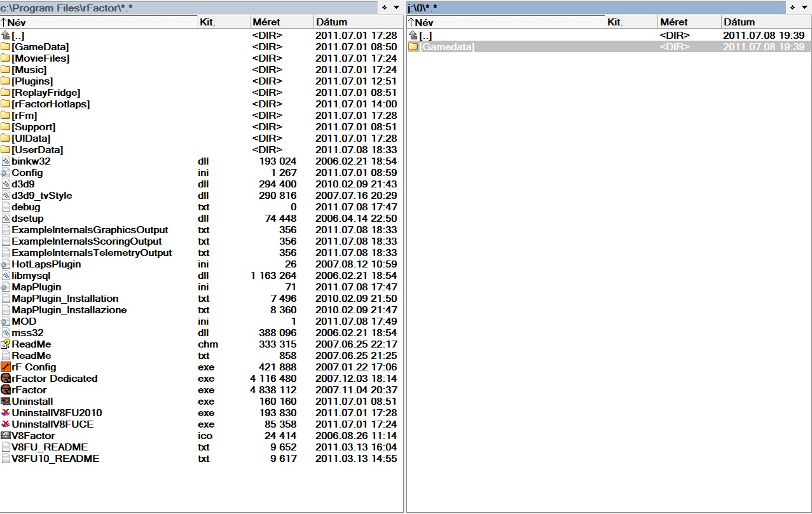
Task: Click the right panel path bar j:\0
Action: coord(596,8)
